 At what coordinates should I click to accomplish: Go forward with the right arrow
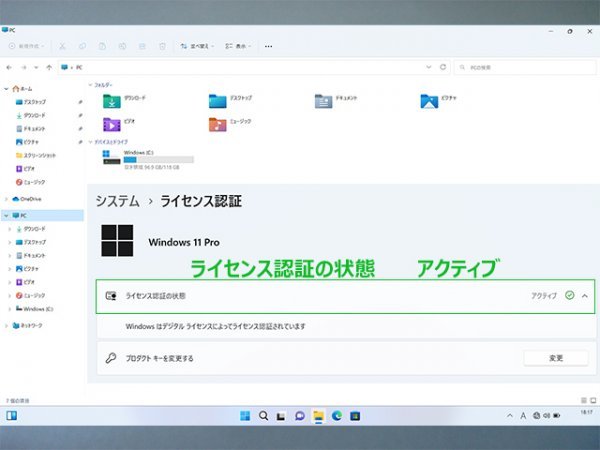pos(24,67)
